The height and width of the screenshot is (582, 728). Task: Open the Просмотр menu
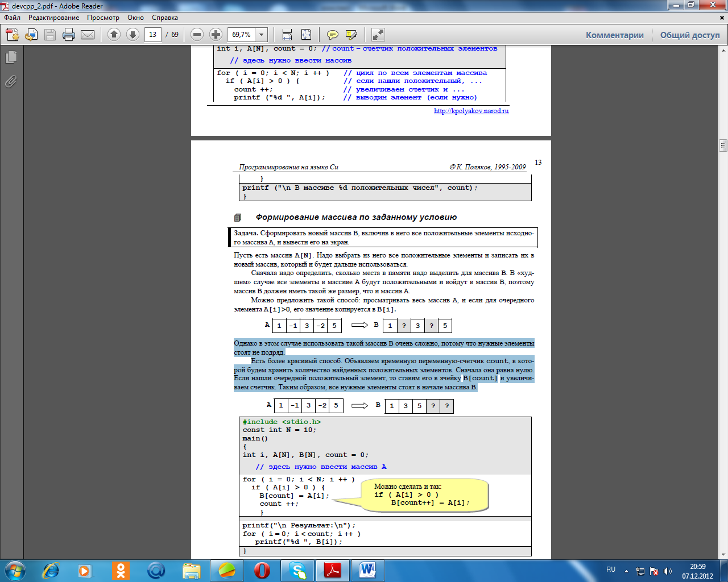(x=103, y=18)
